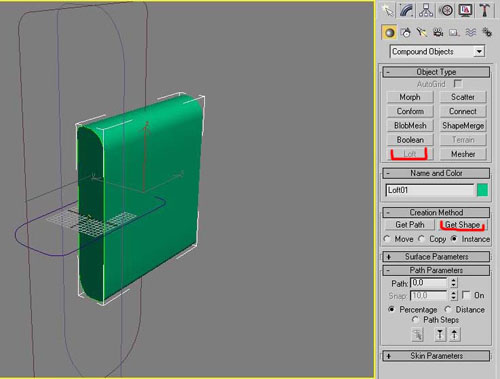Expand the Skin Parameters rollout
Image resolution: width=500 pixels, height=379 pixels.
(436, 356)
